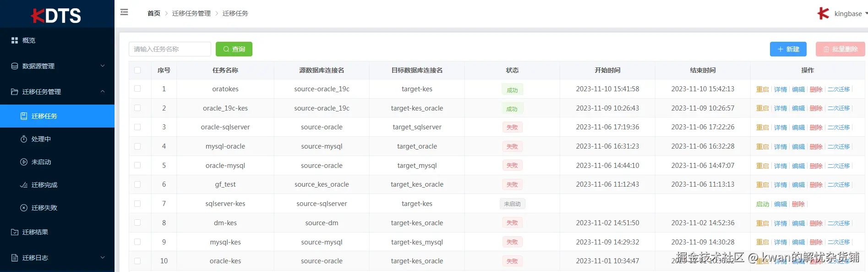The height and width of the screenshot is (272, 868).
Task: Expand the 迁移日志 chevron
Action: [103, 257]
